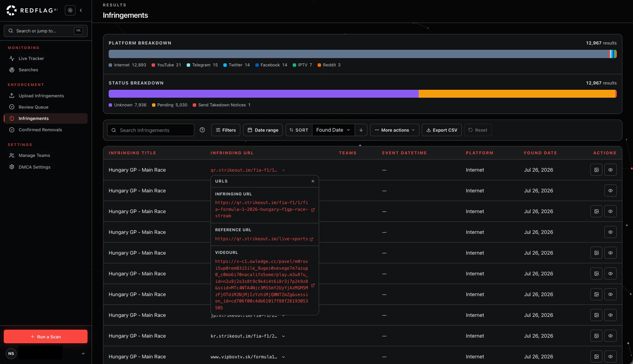
Task: Open screenshot icon for the qr.strikeout.im row
Action: pyautogui.click(x=596, y=170)
